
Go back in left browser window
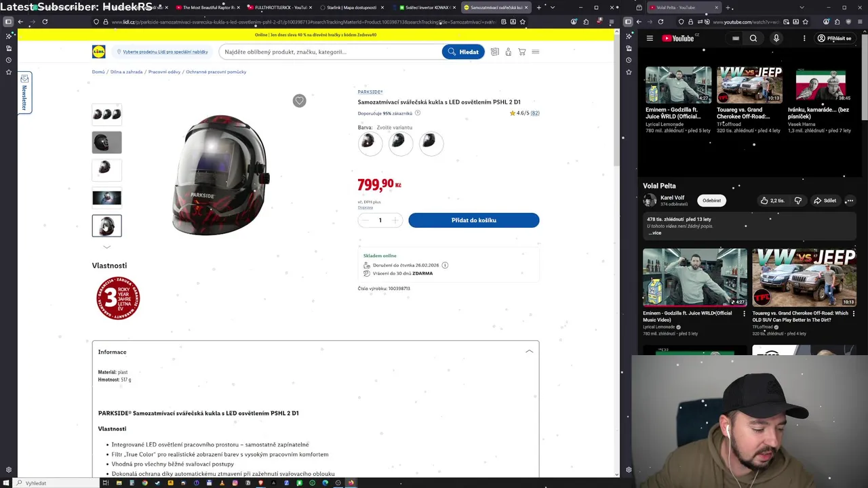pos(20,22)
